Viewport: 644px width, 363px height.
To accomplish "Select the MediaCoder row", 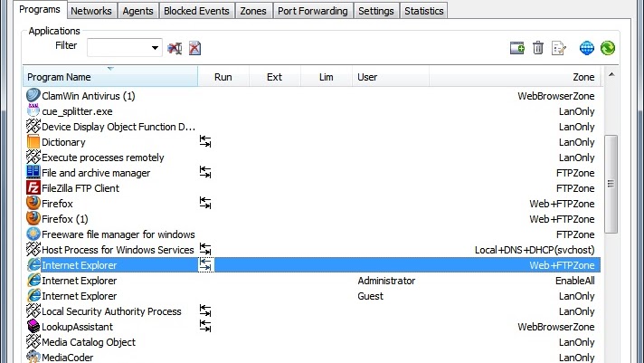I will 313,357.
